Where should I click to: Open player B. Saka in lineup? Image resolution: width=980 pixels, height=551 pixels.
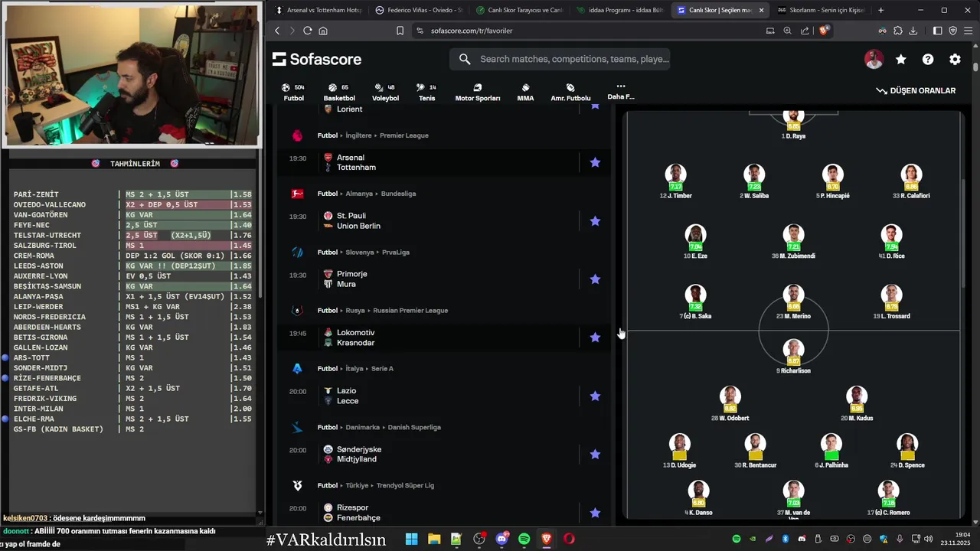pos(695,302)
